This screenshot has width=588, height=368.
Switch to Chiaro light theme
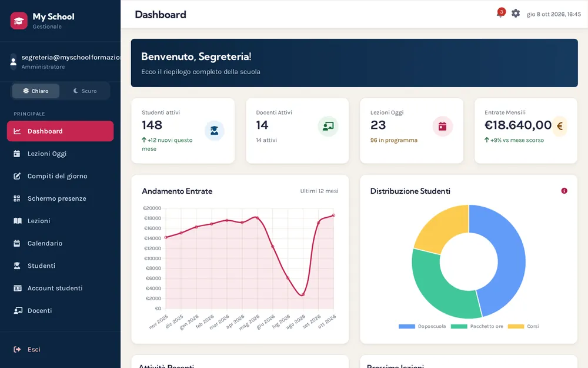point(36,91)
